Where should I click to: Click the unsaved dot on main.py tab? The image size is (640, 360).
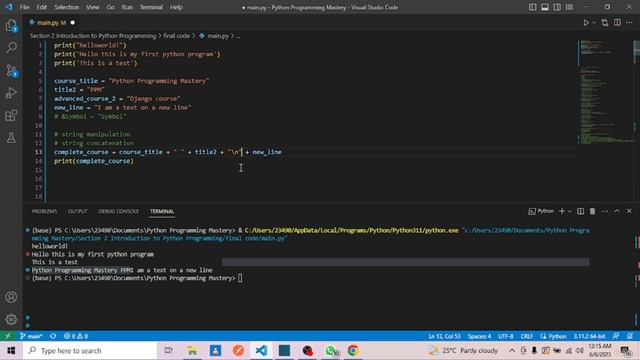pos(73,23)
